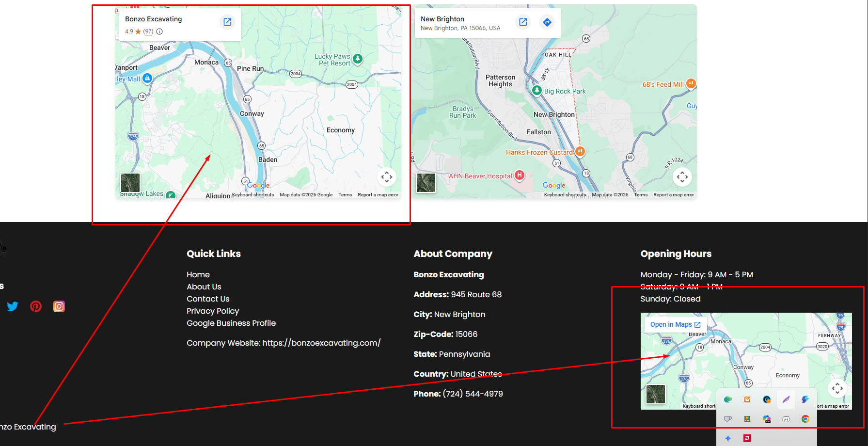Image resolution: width=868 pixels, height=446 pixels.
Task: Toggle camera controls on the New Brighton map
Action: [682, 177]
